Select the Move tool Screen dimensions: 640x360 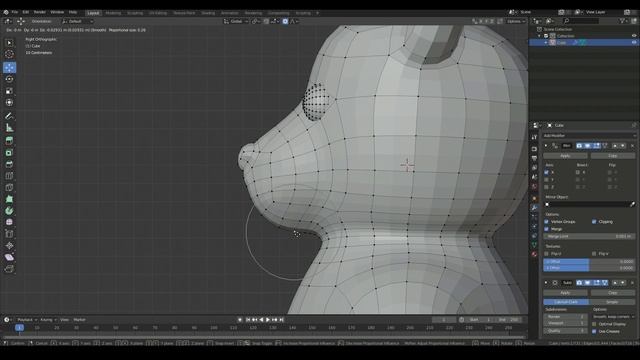pyautogui.click(x=9, y=67)
